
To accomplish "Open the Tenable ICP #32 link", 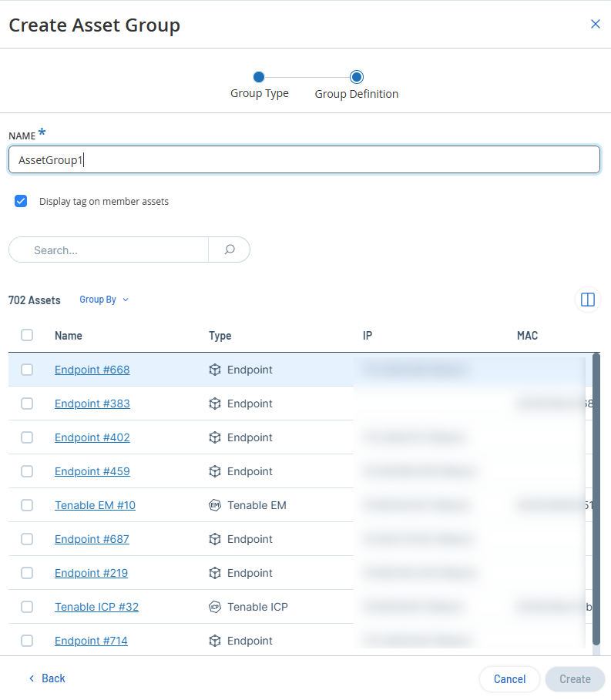I will pyautogui.click(x=96, y=607).
